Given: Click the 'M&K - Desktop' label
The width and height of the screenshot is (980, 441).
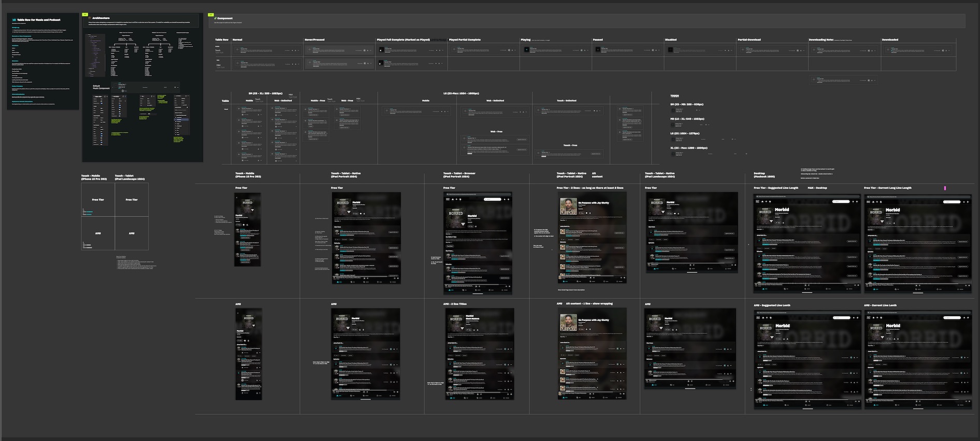Looking at the screenshot, I should click(817, 188).
